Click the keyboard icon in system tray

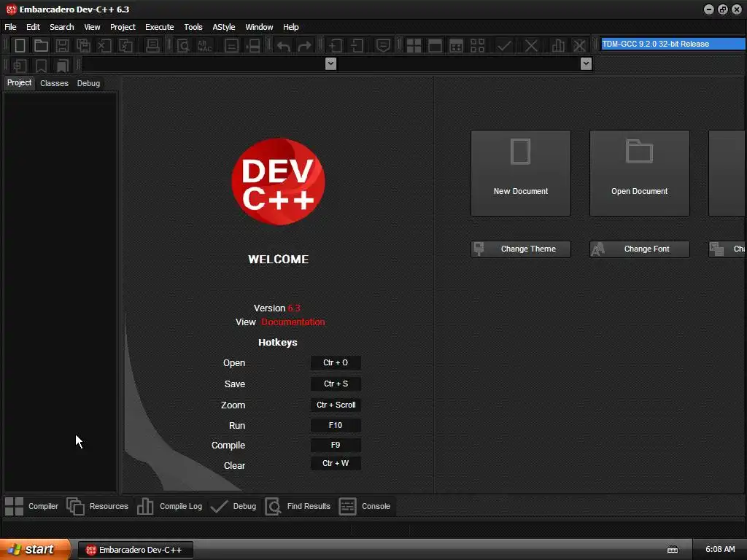(672, 550)
